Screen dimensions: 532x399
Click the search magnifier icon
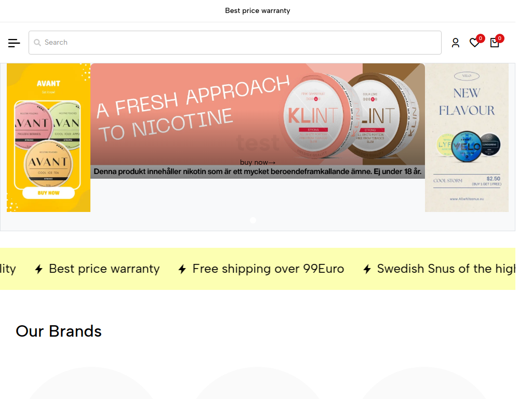37,43
